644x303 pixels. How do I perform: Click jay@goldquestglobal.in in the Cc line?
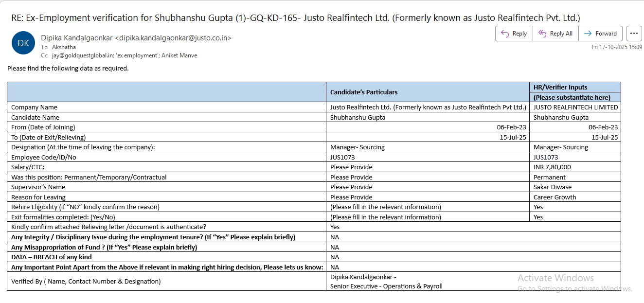click(x=83, y=55)
